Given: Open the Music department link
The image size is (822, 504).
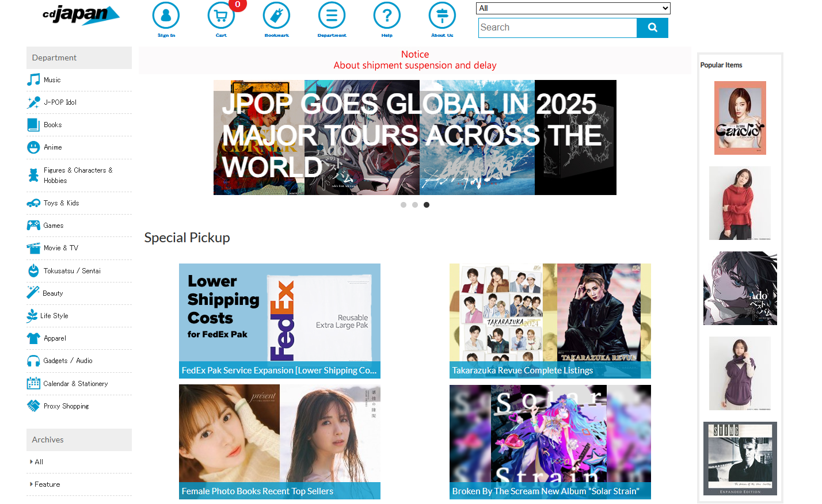Looking at the screenshot, I should pos(52,80).
